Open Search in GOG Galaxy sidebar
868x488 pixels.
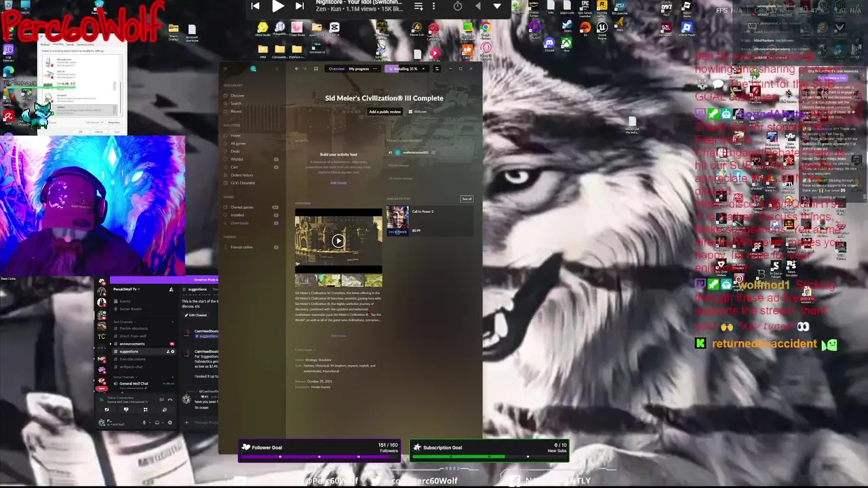point(235,103)
